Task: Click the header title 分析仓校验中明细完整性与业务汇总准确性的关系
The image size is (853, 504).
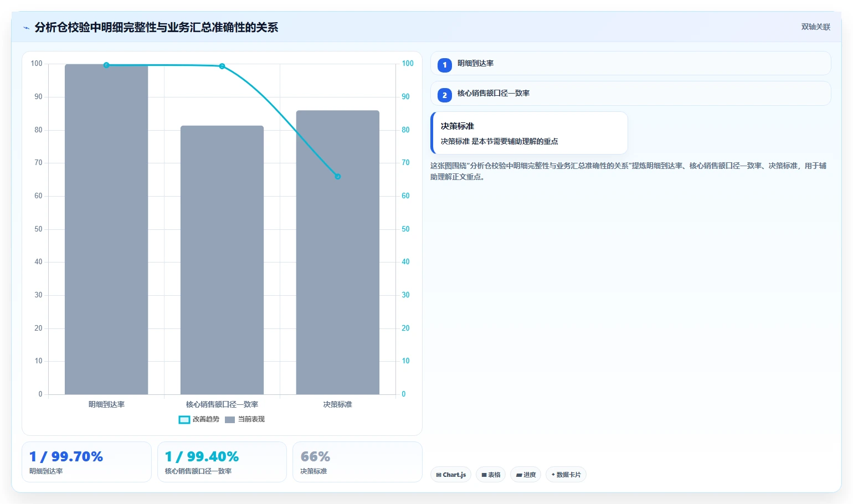Action: click(x=156, y=27)
